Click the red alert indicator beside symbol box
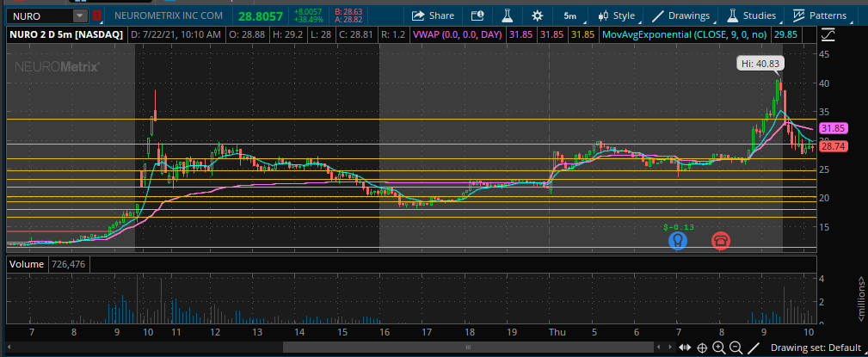This screenshot has width=868, height=357. pyautogui.click(x=97, y=16)
